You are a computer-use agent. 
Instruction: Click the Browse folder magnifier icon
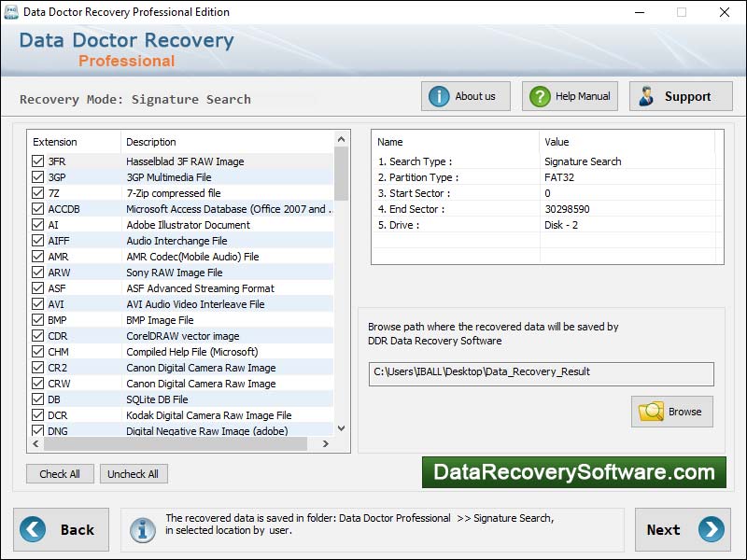pyautogui.click(x=651, y=412)
